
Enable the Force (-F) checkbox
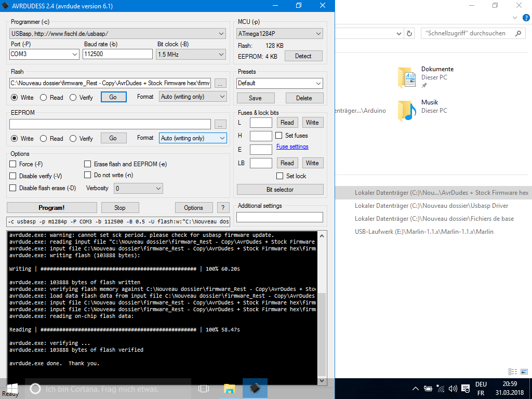pos(13,164)
